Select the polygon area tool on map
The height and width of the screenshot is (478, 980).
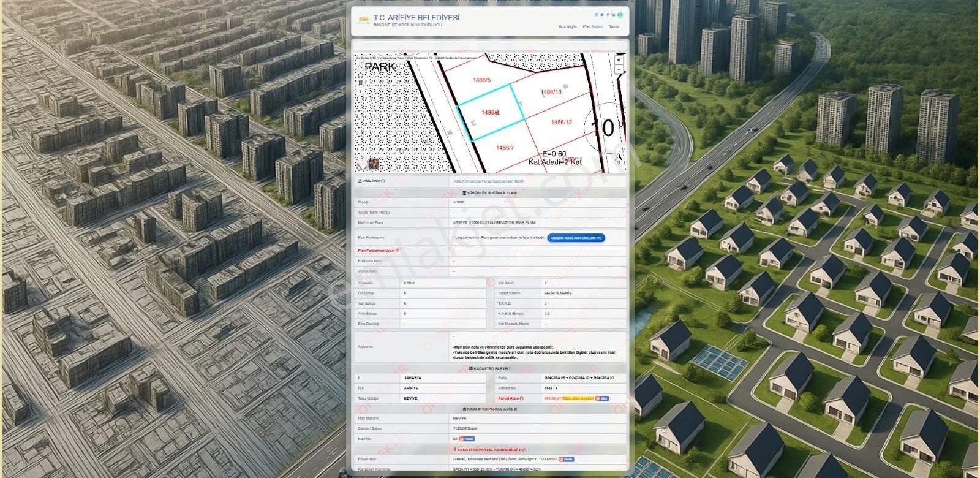coord(360,75)
